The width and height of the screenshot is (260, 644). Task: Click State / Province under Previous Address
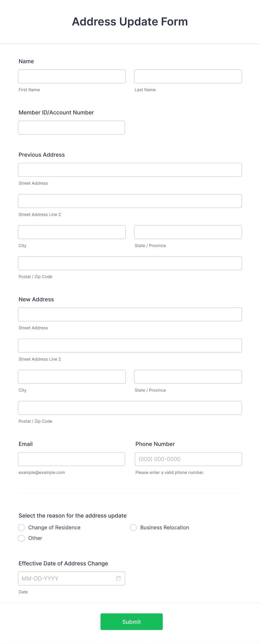[188, 232]
